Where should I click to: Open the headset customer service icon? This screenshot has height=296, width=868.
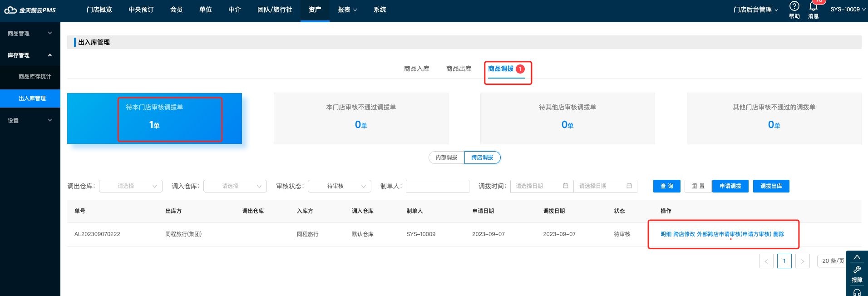click(857, 292)
